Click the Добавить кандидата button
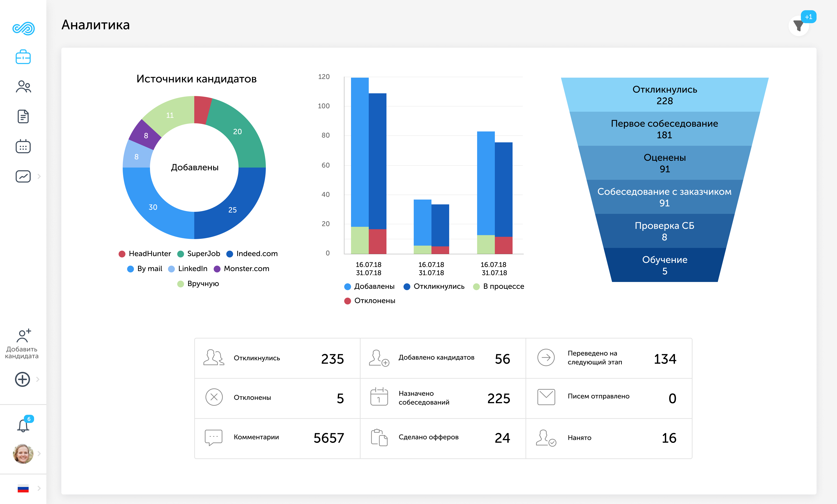837x504 pixels. click(22, 343)
